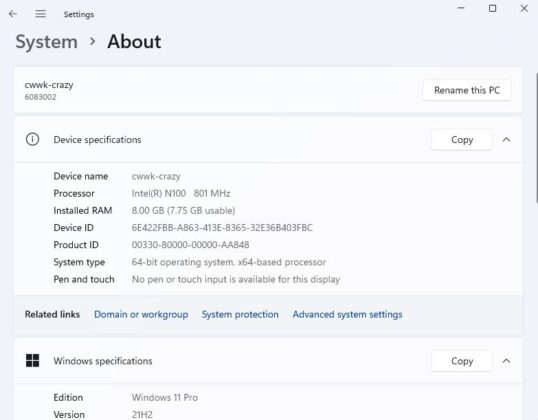Navigate to System in breadcrumb
Image resolution: width=538 pixels, height=420 pixels.
47,42
